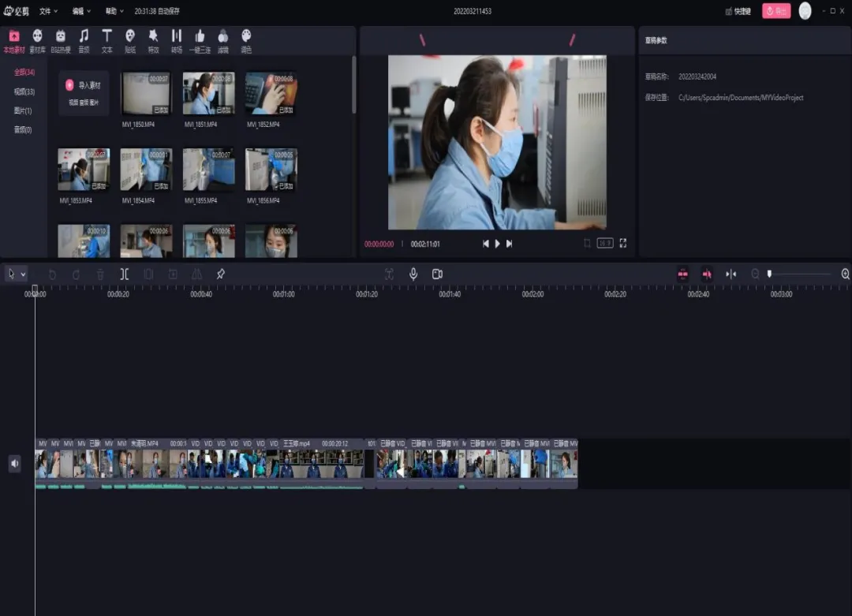
Task: Select the split clip tool in timeline toolbar
Action: click(x=125, y=274)
